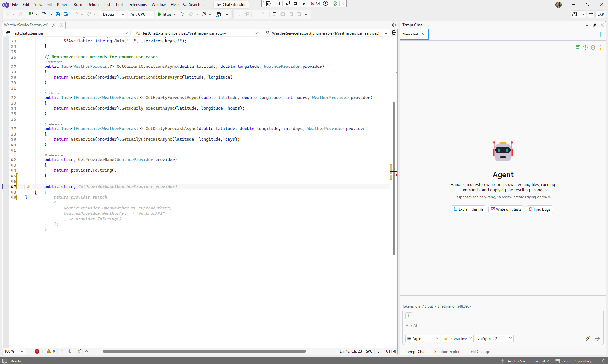
Task: Switch to Solution Explorer tab
Action: coord(448,352)
